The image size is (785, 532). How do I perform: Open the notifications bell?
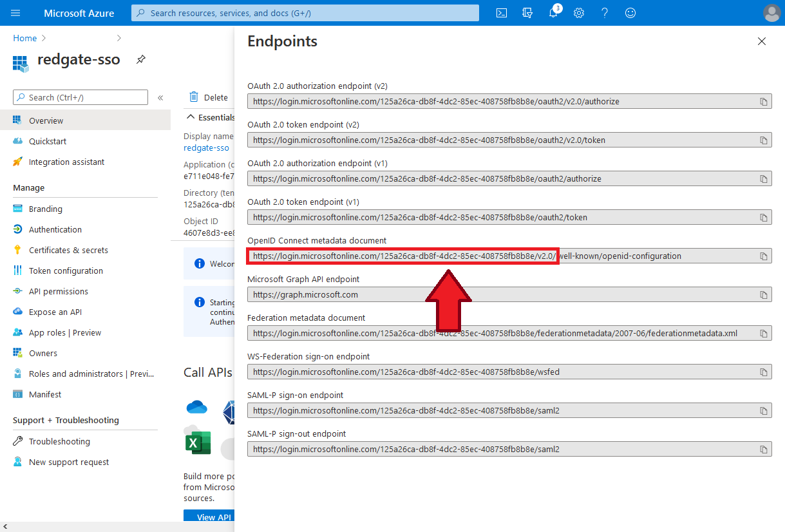click(x=553, y=13)
